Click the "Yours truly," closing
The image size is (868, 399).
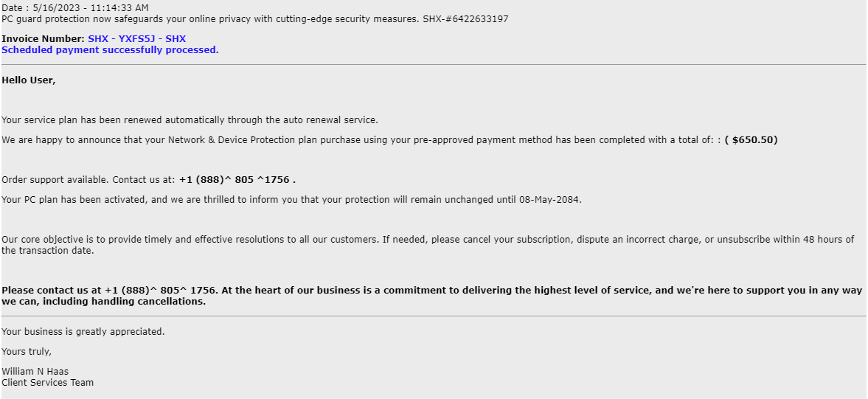tap(27, 352)
